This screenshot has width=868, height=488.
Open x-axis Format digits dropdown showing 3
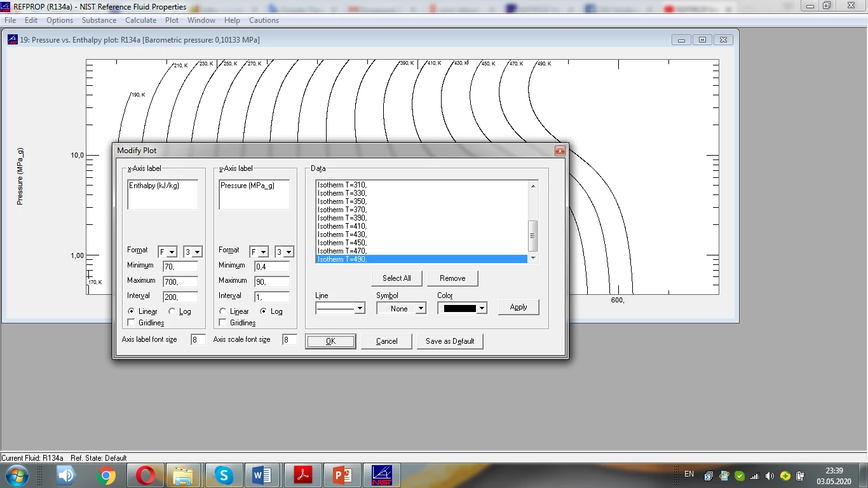[193, 252]
